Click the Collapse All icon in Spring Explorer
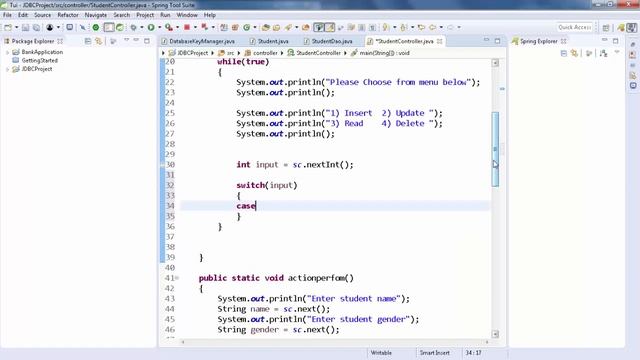 [564, 53]
